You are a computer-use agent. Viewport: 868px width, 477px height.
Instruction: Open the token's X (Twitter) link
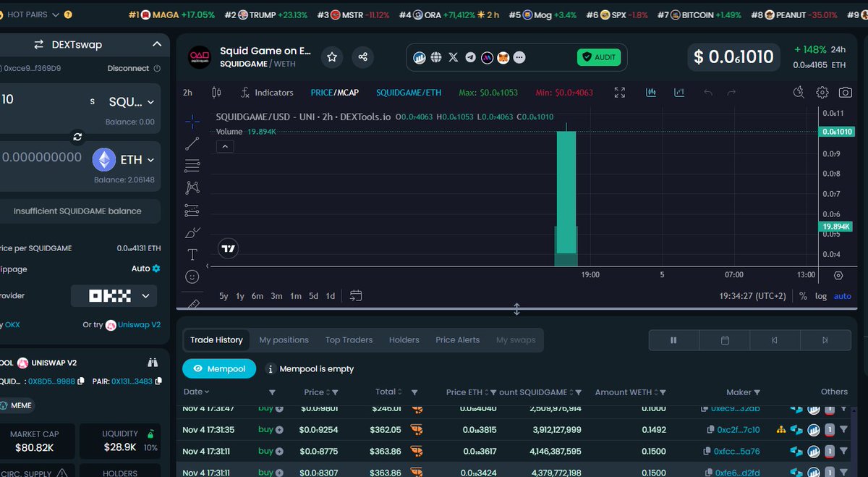tap(454, 57)
